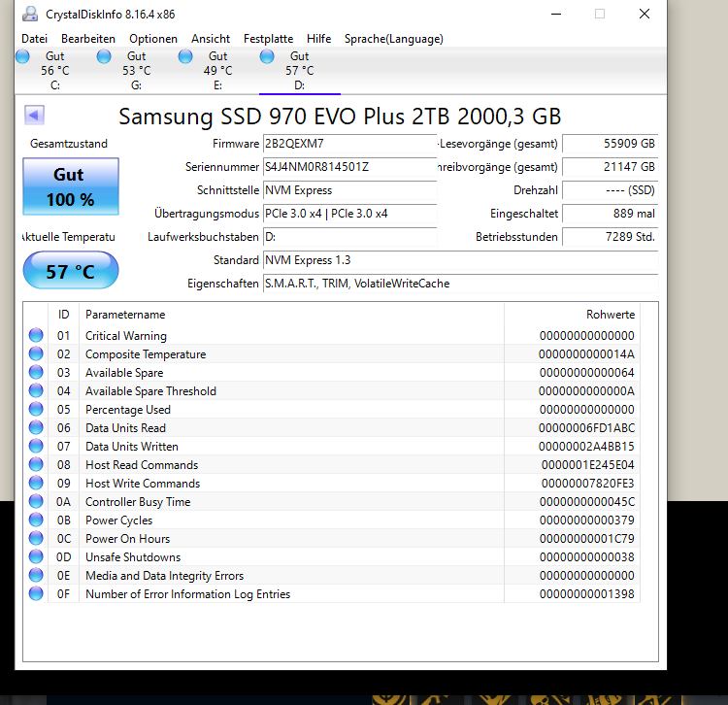Click the blue status orb for drive C:
Viewport: 728px width, 705px height.
point(22,56)
